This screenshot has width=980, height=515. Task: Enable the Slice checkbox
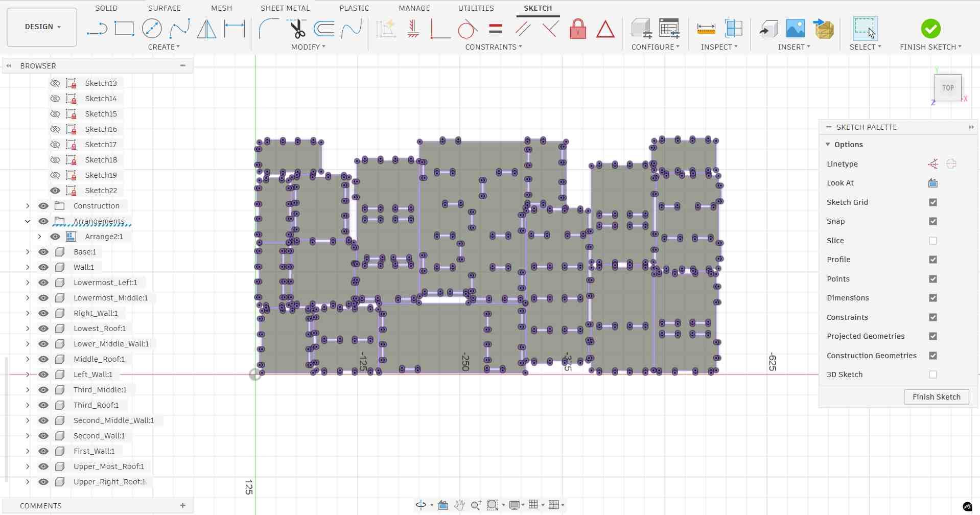[933, 241]
